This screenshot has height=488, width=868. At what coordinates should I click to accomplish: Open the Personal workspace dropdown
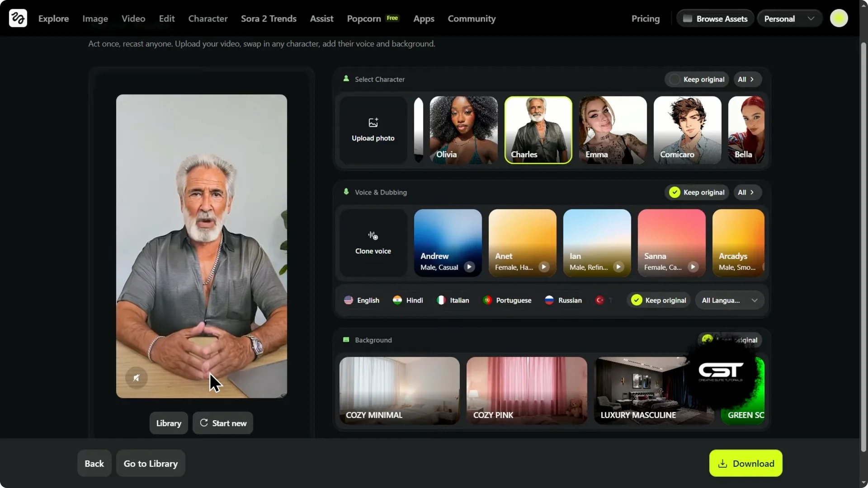pos(789,19)
